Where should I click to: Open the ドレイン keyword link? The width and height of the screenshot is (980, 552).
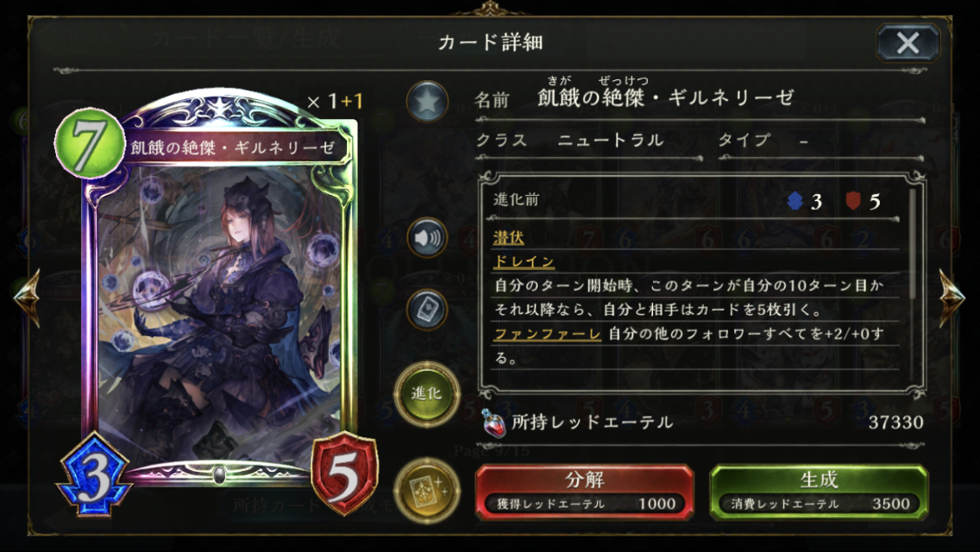point(524,261)
